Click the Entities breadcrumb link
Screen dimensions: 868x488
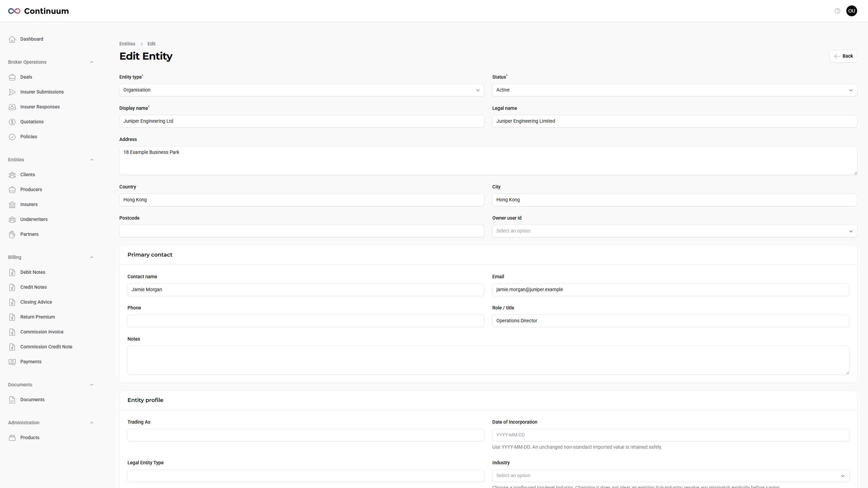127,44
